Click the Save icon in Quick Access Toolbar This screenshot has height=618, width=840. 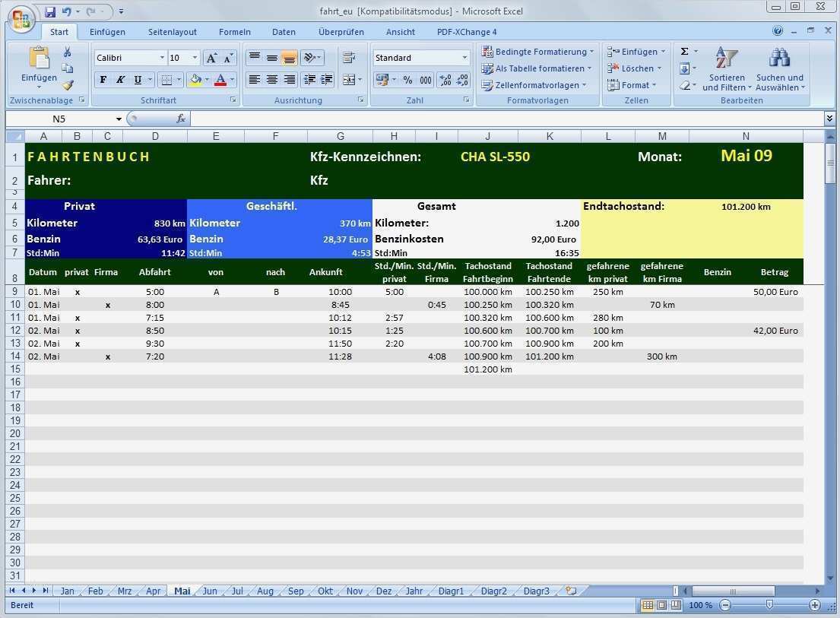(x=50, y=10)
